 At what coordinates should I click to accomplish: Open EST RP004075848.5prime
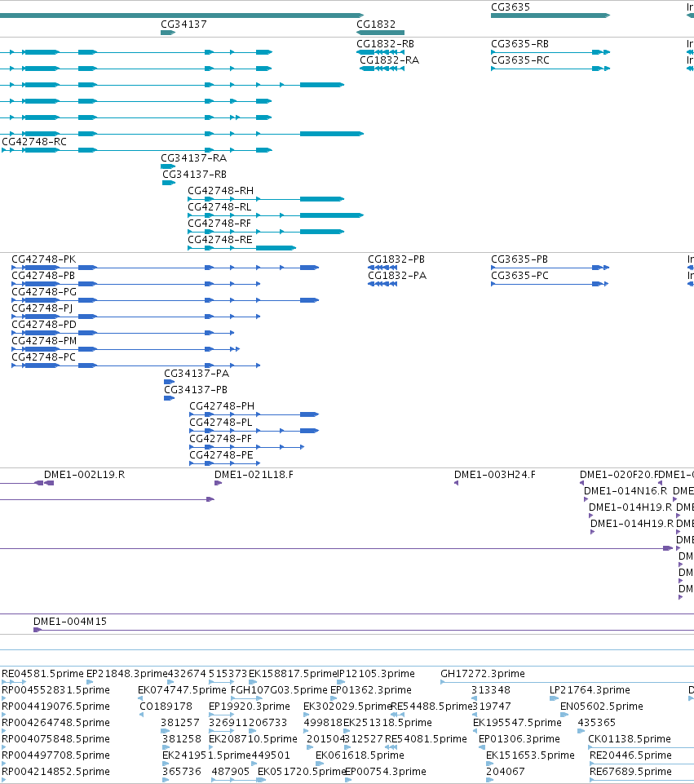pos(55,739)
